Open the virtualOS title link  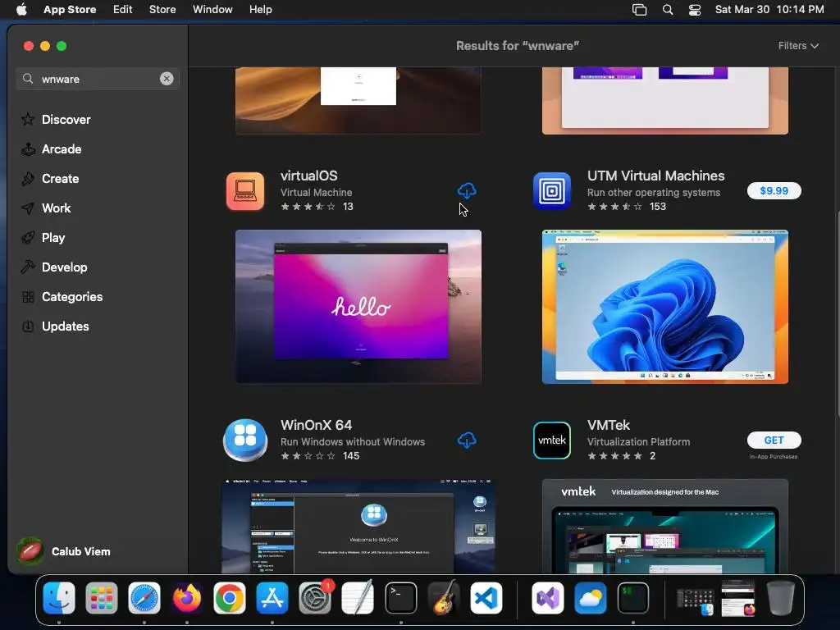(x=309, y=176)
